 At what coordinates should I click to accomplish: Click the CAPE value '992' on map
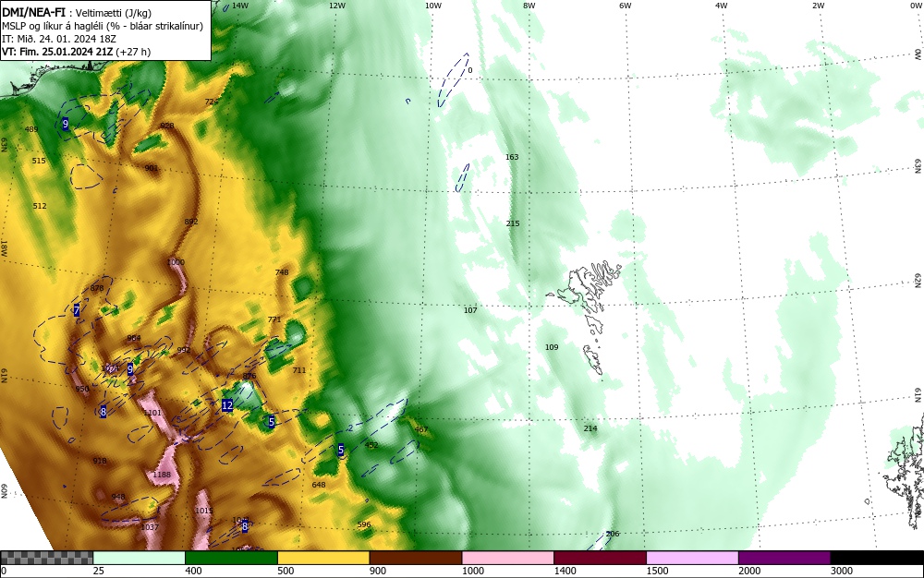pos(184,350)
